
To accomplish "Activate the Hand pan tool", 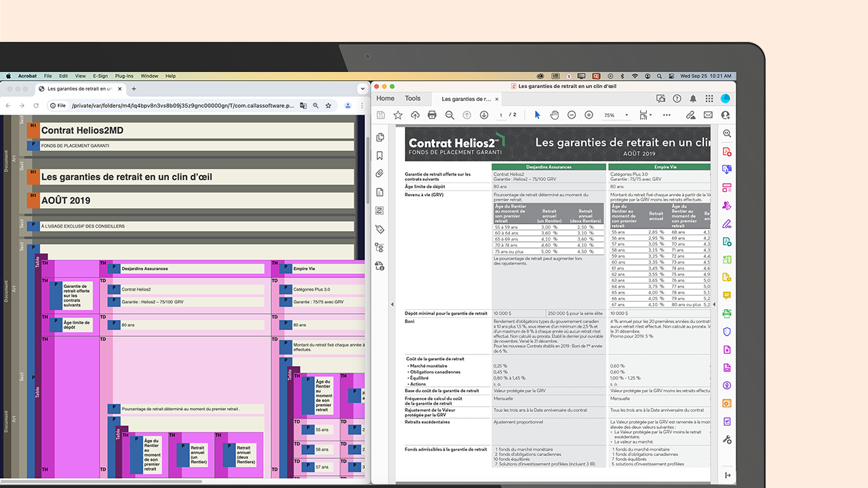I will point(554,115).
